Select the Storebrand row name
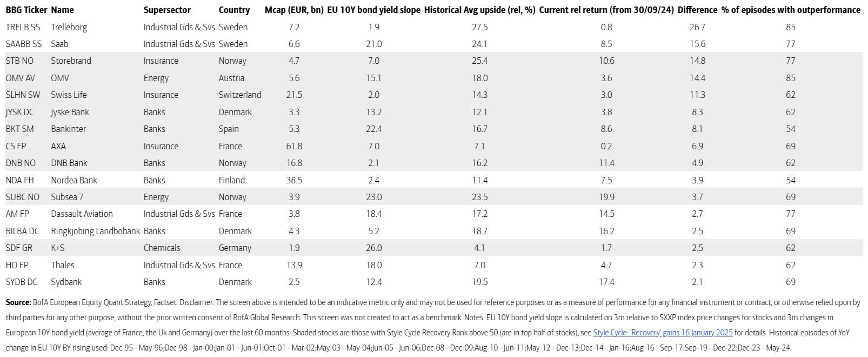 coord(71,61)
